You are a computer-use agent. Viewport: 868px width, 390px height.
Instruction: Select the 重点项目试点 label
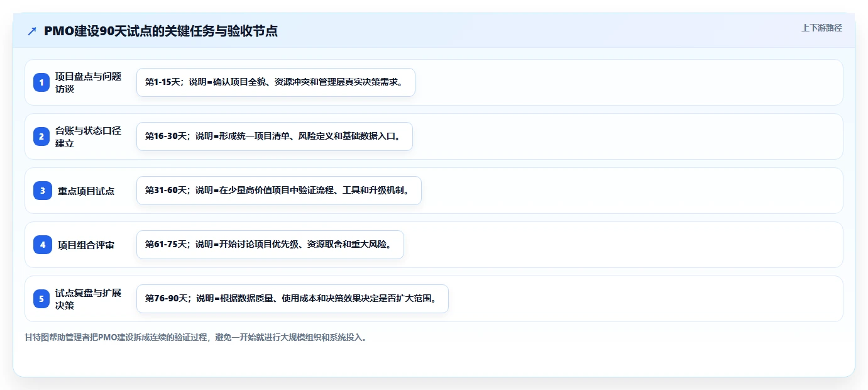86,191
